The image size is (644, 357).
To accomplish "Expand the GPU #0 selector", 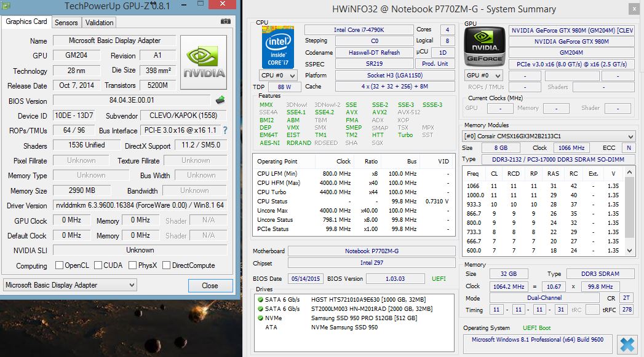I will click(x=484, y=76).
